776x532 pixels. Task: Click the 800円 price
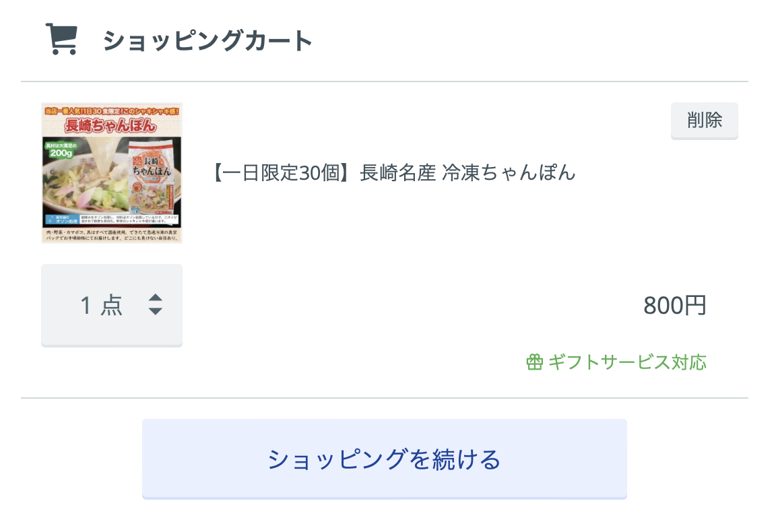pyautogui.click(x=674, y=305)
